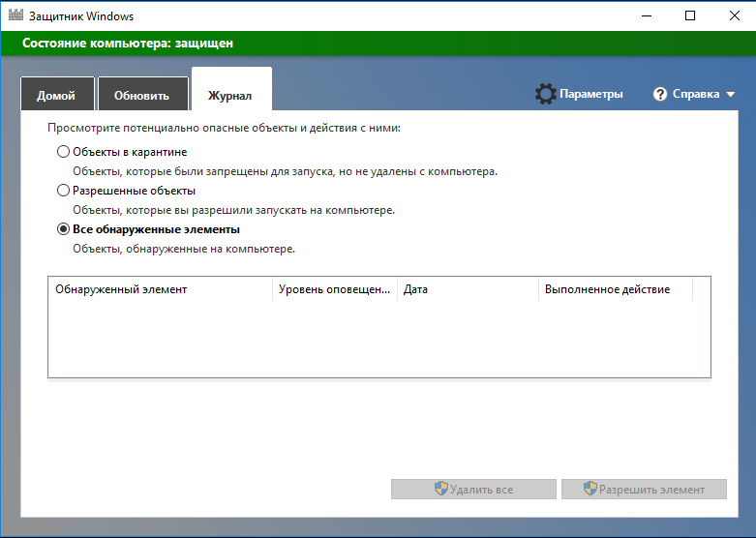Select Объекты в карантине radio button
This screenshot has height=538, width=756.
click(x=63, y=151)
